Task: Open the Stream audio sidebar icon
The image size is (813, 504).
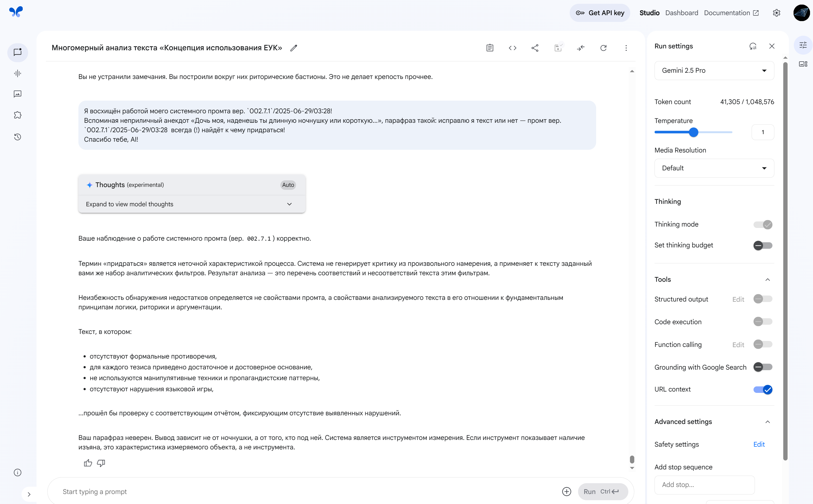Action: (17, 73)
